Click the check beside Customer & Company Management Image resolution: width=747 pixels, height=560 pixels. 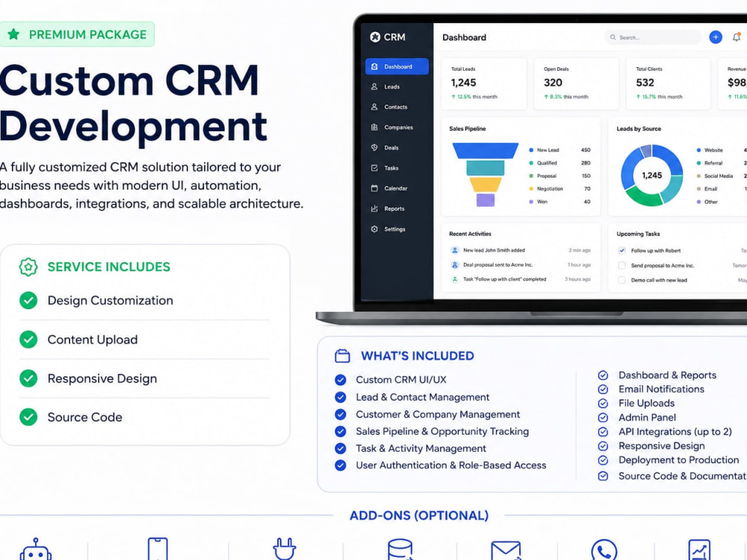(x=340, y=414)
